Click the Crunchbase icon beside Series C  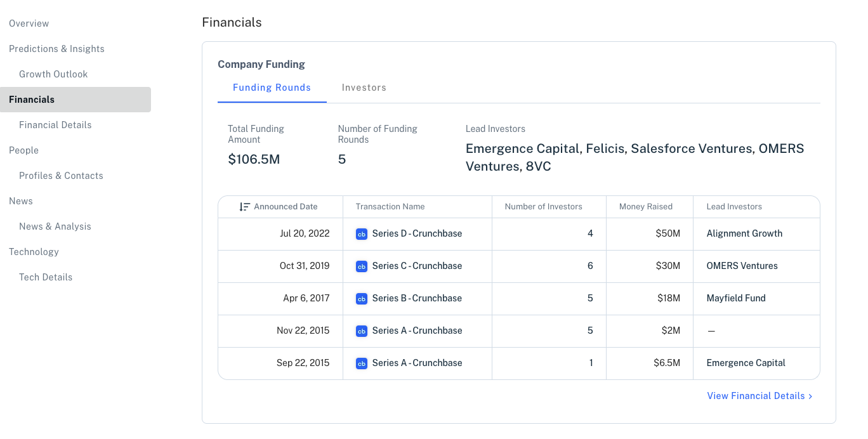[x=362, y=266]
